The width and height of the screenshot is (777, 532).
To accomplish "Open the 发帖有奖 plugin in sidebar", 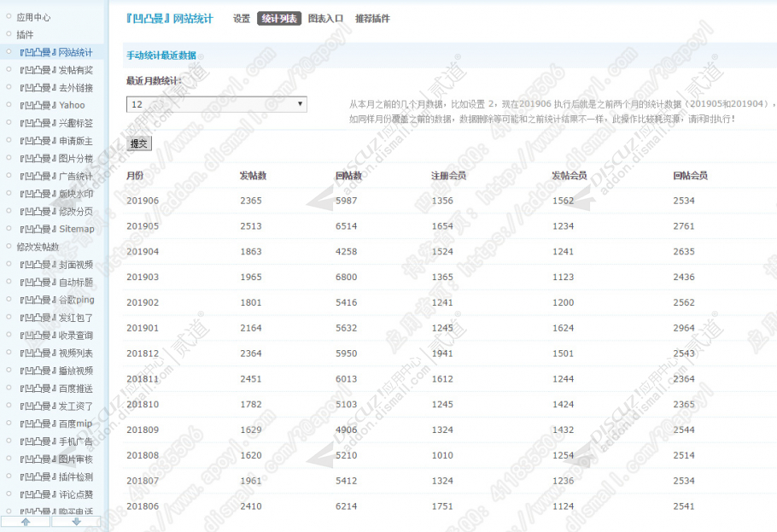I will pyautogui.click(x=56, y=70).
